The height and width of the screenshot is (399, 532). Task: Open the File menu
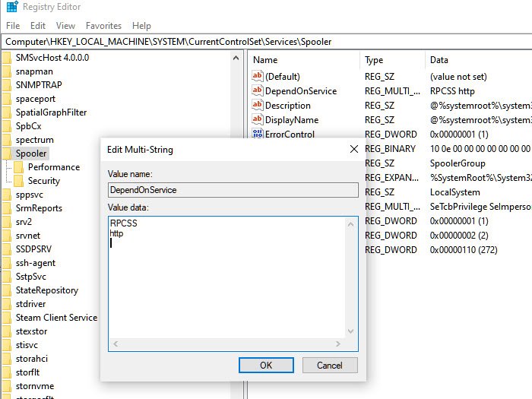tap(13, 26)
